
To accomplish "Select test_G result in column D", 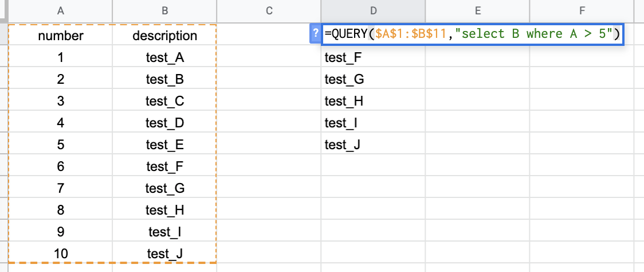I will click(x=374, y=79).
